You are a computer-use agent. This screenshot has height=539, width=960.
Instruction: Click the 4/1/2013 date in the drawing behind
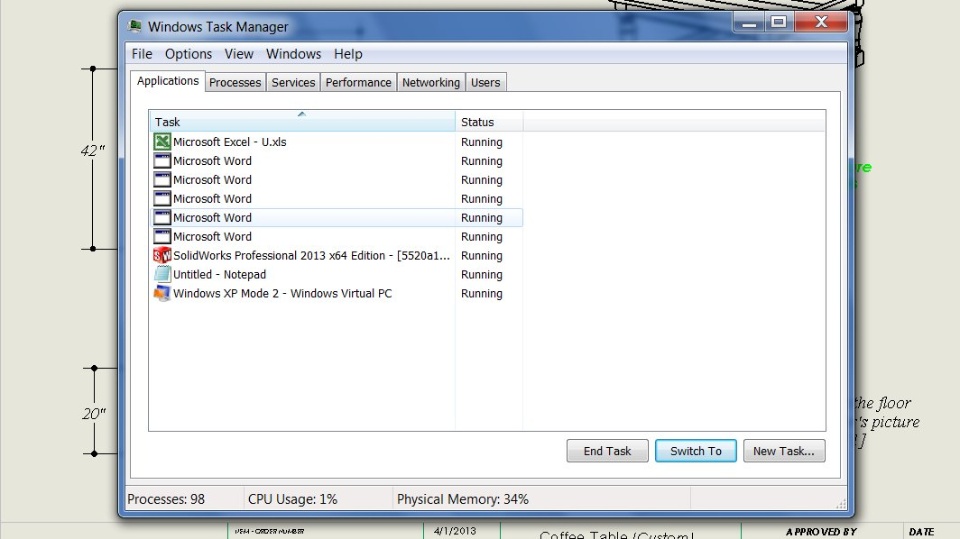click(x=455, y=531)
